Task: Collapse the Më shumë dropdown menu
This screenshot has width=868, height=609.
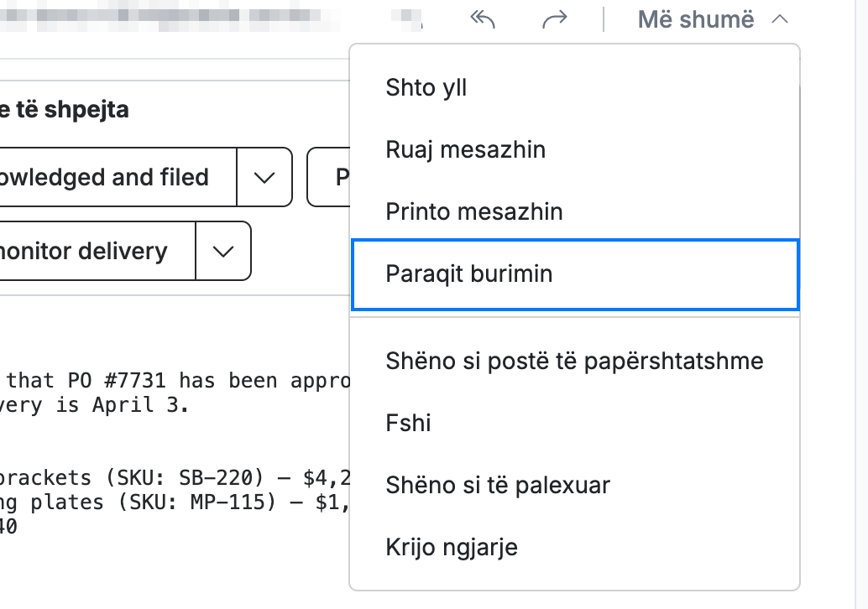Action: (713, 19)
